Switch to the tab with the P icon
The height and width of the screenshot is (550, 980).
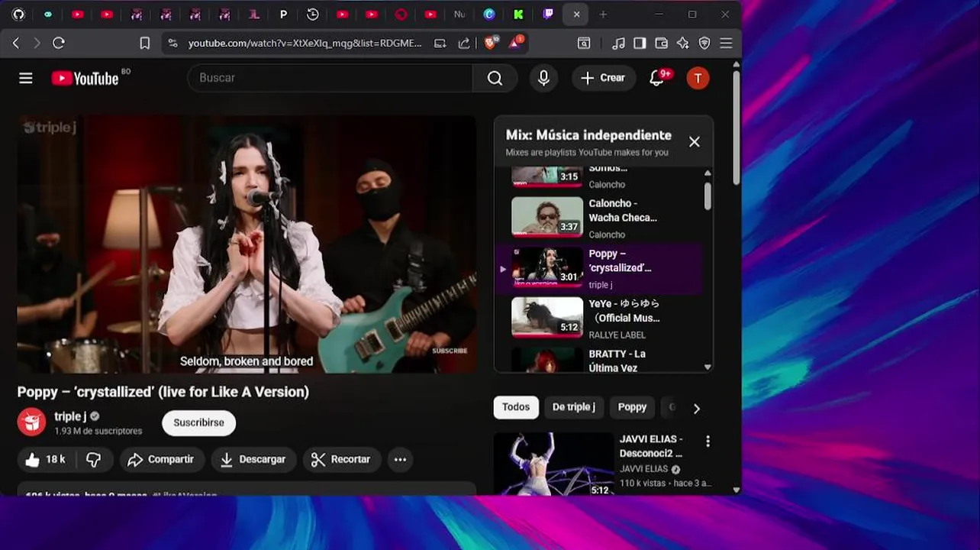pyautogui.click(x=283, y=14)
